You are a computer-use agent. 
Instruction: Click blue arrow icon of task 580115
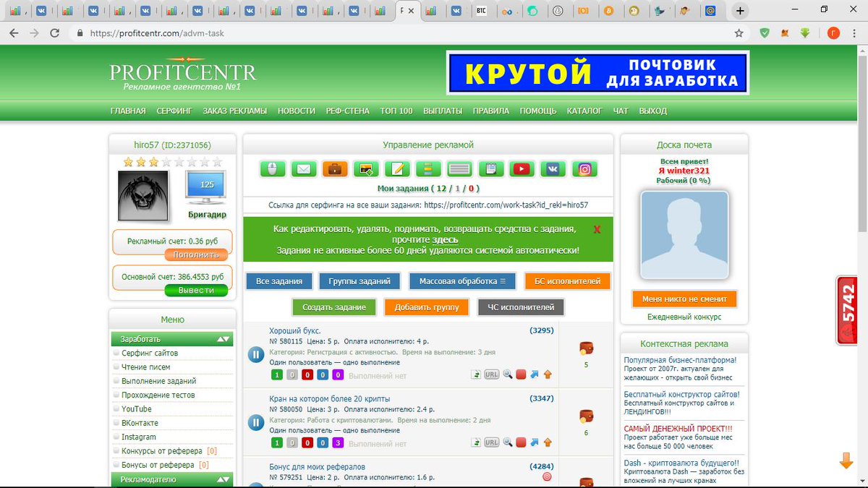pyautogui.click(x=534, y=374)
